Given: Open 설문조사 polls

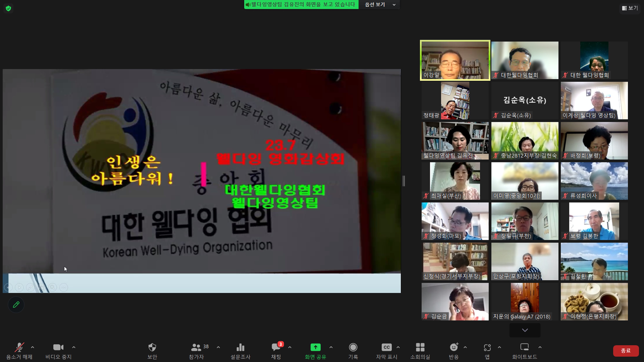Looking at the screenshot, I should click(240, 351).
